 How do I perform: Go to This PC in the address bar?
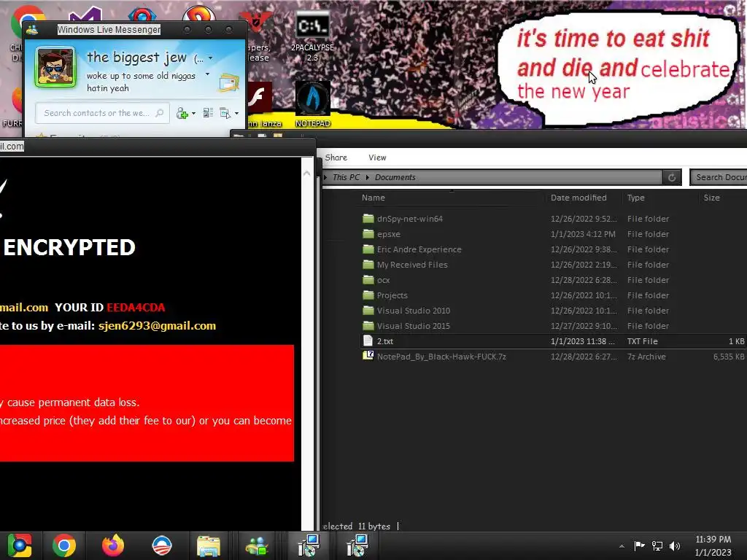pyautogui.click(x=346, y=177)
